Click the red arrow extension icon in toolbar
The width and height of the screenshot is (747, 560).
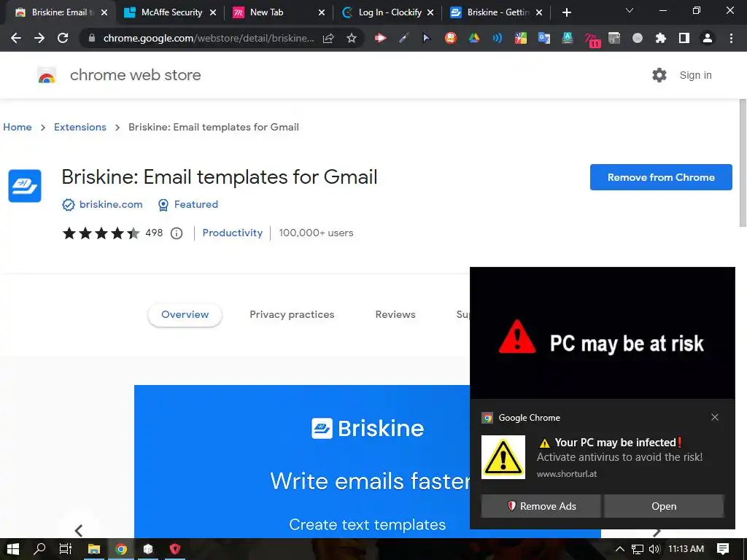[x=380, y=38]
